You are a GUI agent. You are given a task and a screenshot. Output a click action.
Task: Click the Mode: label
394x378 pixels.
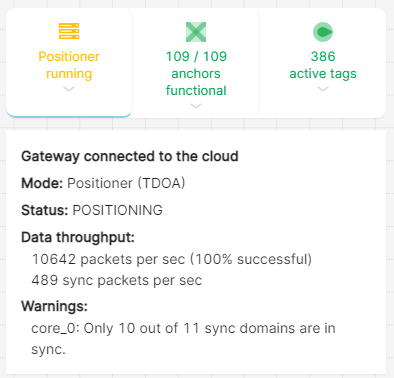point(42,183)
